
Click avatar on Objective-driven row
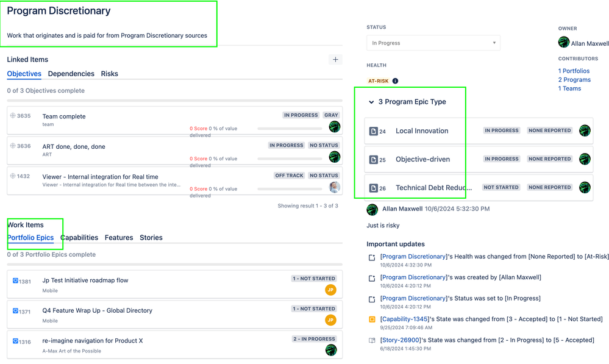[x=585, y=159]
